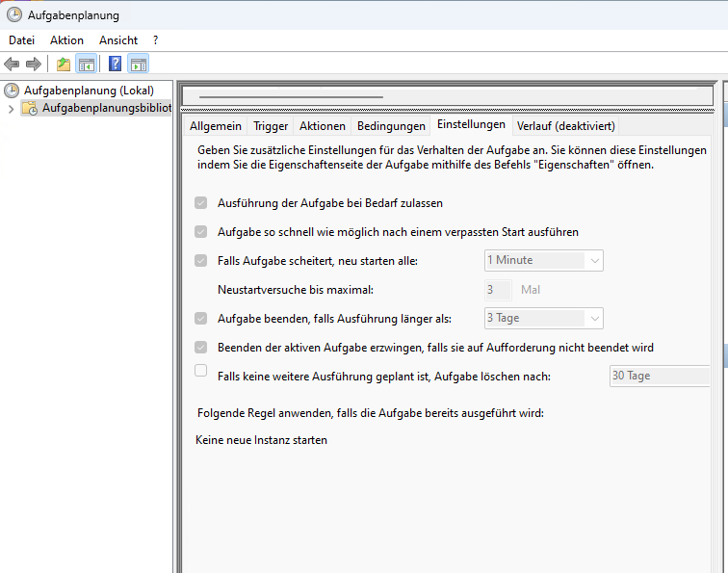The height and width of the screenshot is (573, 728).
Task: Open the Verlauf (deaktiviert) tab
Action: pyautogui.click(x=566, y=126)
